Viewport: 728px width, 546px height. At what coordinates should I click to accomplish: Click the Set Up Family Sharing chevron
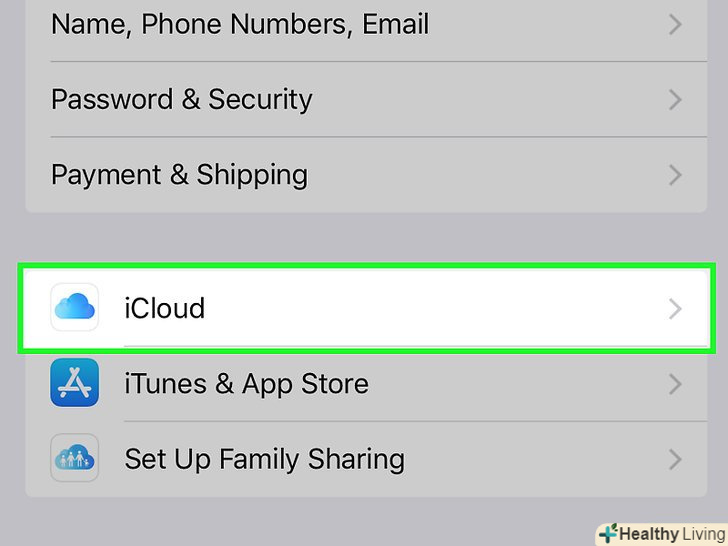pos(675,459)
